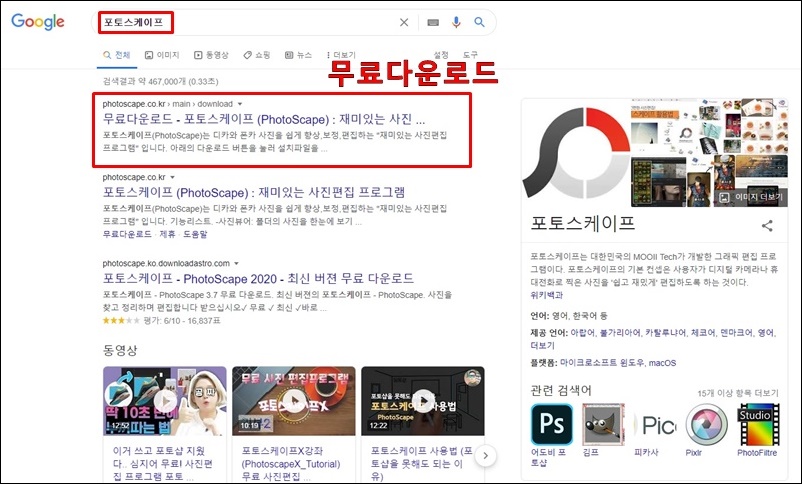Click 덴마크어 language link
This screenshot has height=484, width=802.
pos(736,333)
